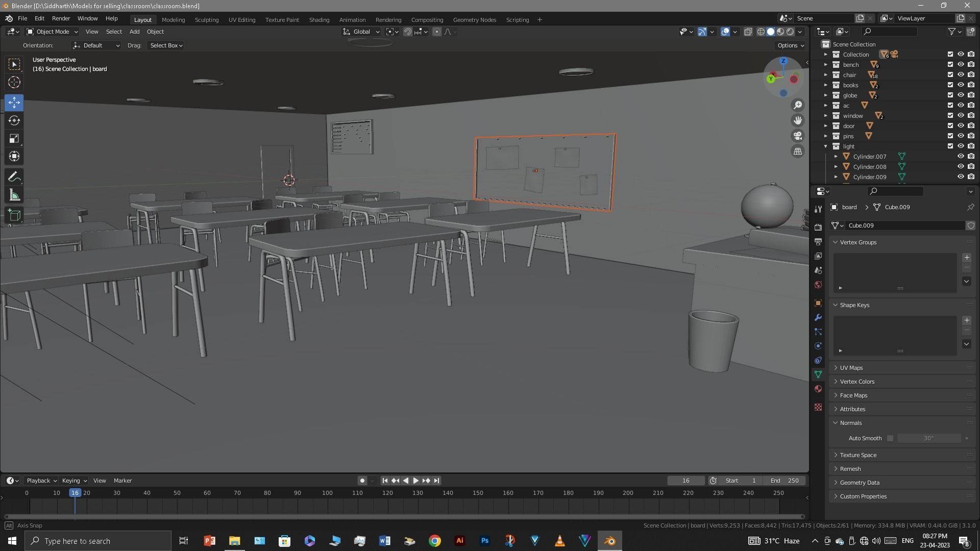Activate the Transform tool
This screenshot has width=980, height=551.
pyautogui.click(x=14, y=156)
